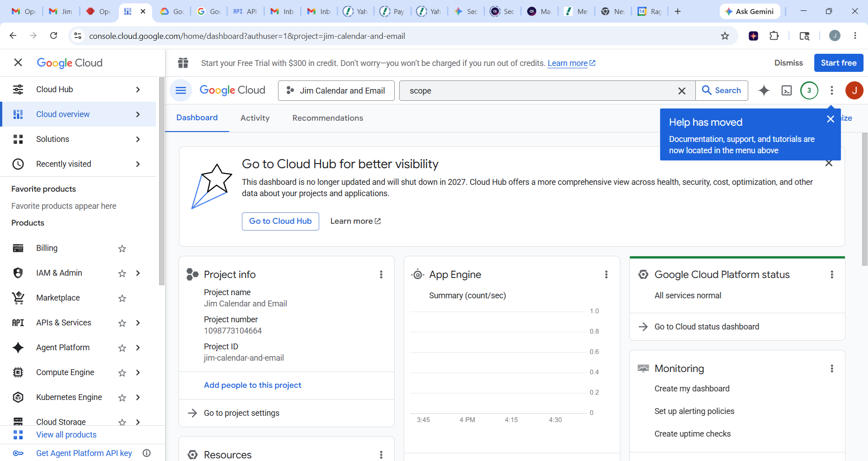868x461 pixels.
Task: Go back to the previous page
Action: point(13,36)
